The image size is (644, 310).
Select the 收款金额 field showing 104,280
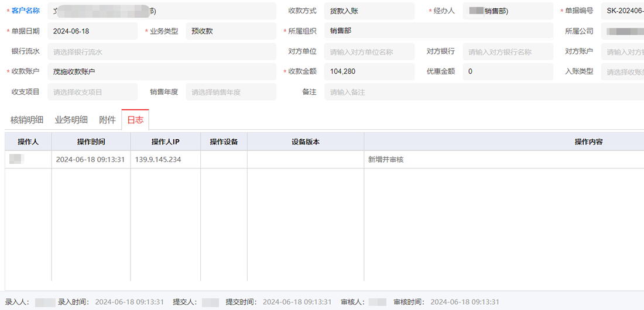[x=369, y=72]
